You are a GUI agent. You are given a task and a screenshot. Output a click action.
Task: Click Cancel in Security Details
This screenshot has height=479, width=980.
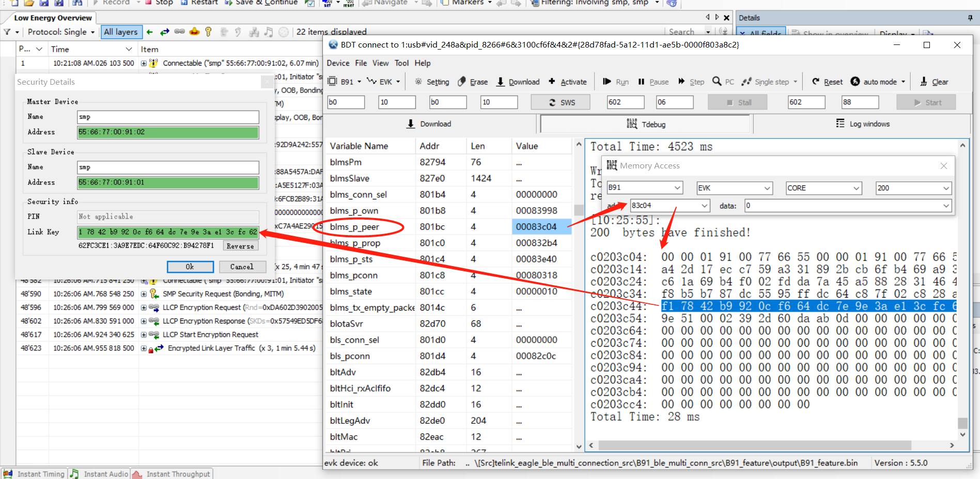pyautogui.click(x=242, y=267)
